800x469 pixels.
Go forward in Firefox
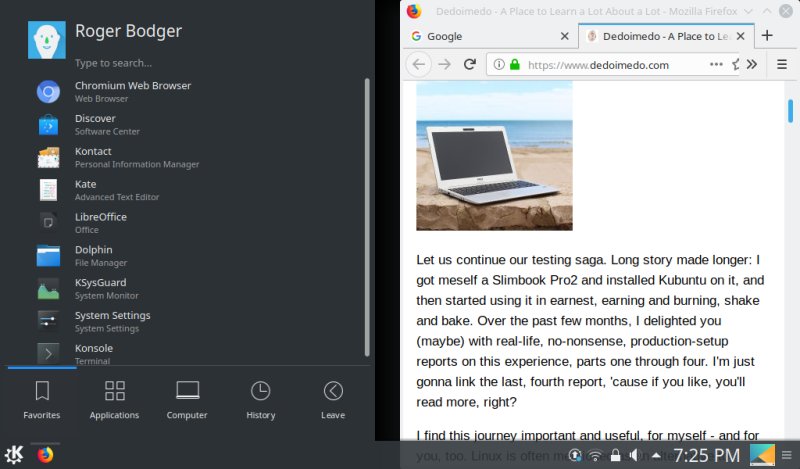coord(444,64)
